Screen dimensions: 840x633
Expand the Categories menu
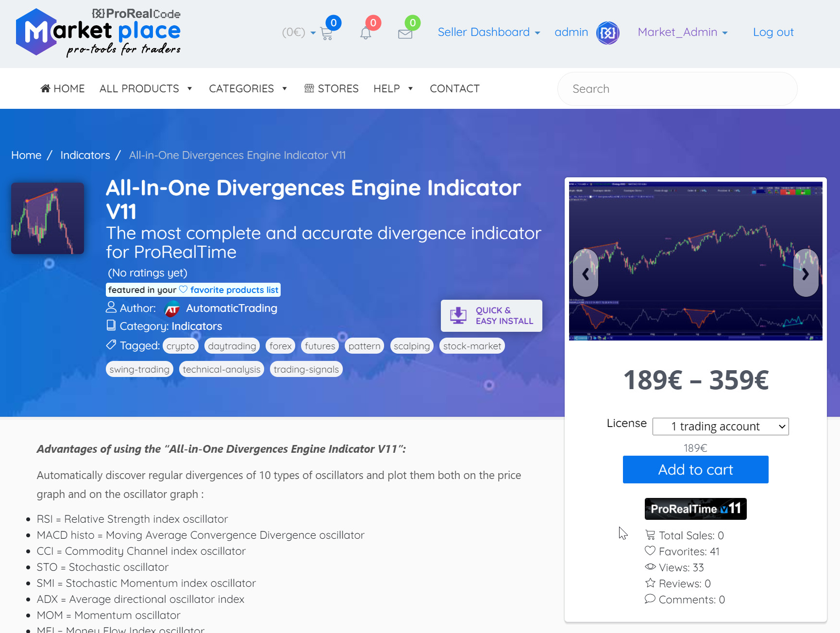pyautogui.click(x=248, y=88)
